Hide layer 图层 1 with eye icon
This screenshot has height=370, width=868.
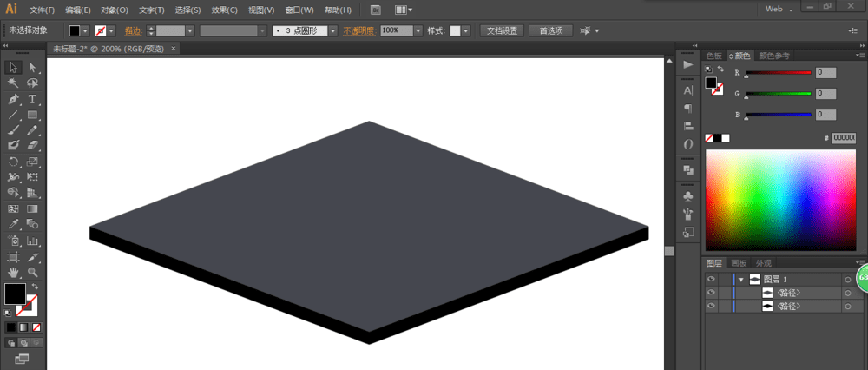click(x=711, y=279)
